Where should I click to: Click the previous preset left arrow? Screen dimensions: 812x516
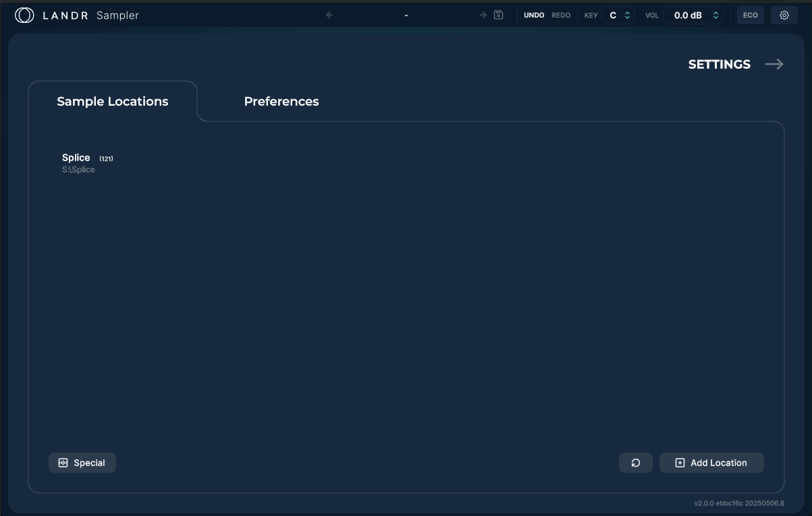click(329, 15)
